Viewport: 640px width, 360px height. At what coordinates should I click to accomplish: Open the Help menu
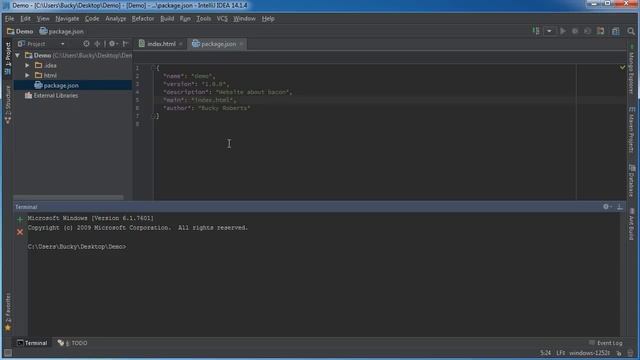[x=268, y=19]
